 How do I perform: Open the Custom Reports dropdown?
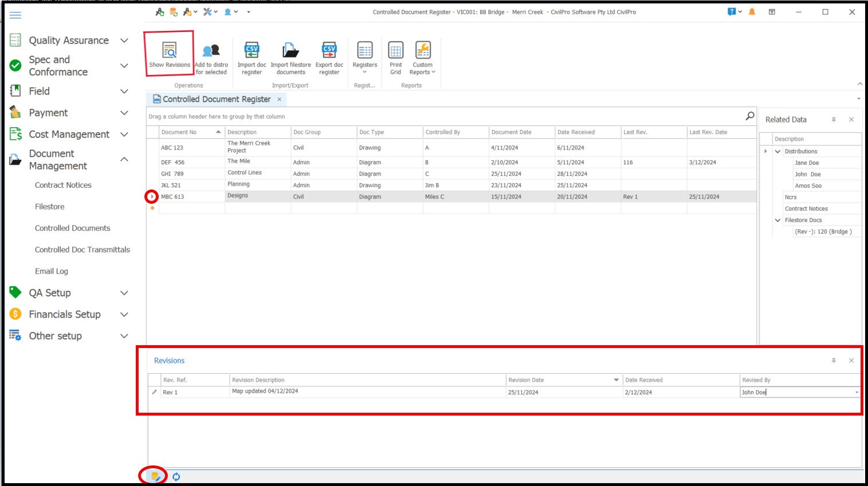(x=422, y=57)
